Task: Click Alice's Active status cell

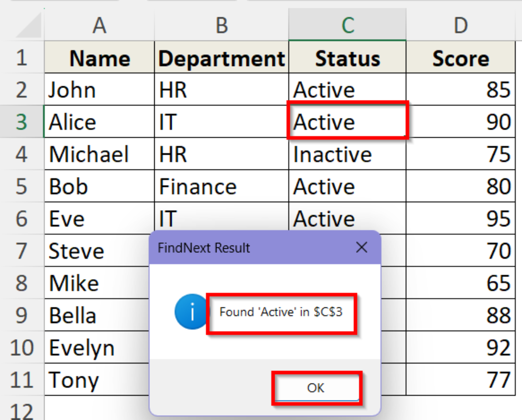Action: point(347,122)
